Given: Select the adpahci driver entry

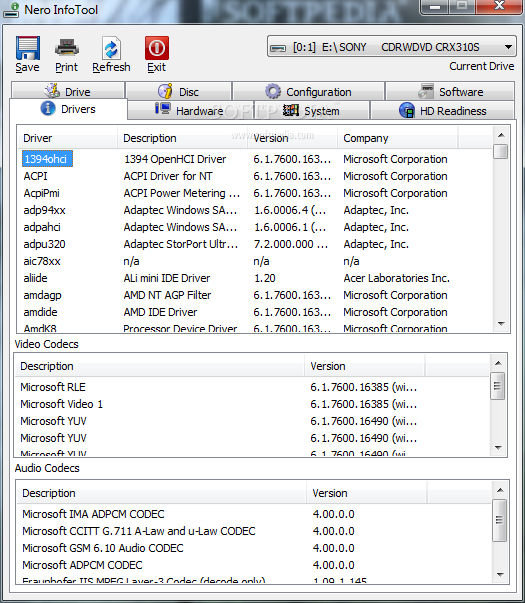Looking at the screenshot, I should [42, 227].
